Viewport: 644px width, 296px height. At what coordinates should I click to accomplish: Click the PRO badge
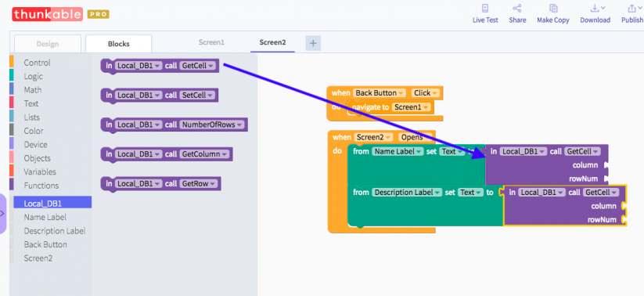(98, 15)
